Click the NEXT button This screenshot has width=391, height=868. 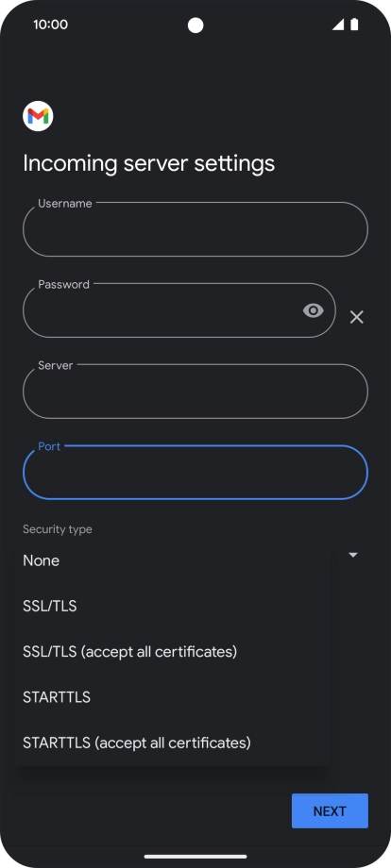pos(330,811)
